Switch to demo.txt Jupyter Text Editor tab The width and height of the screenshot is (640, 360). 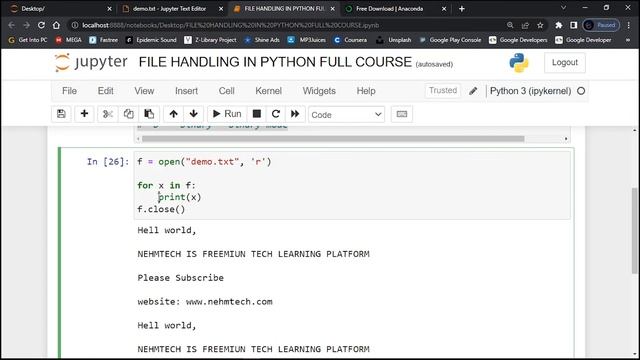click(x=173, y=9)
